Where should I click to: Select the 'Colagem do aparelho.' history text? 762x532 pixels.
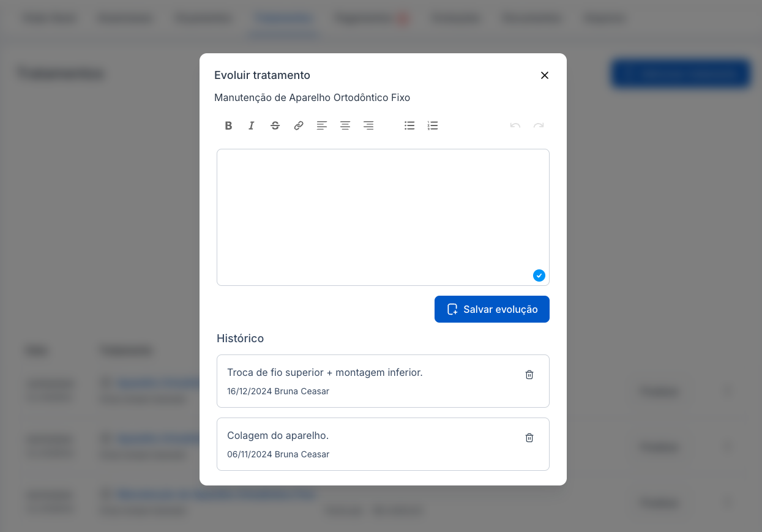[x=278, y=435]
